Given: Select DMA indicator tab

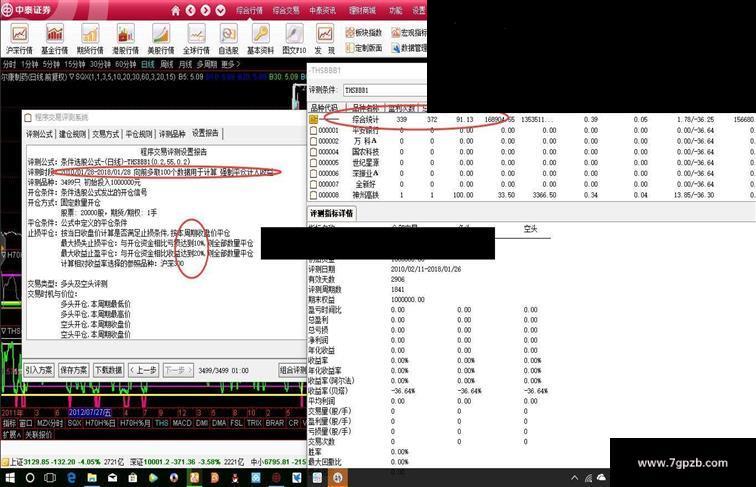Looking at the screenshot, I should [219, 423].
